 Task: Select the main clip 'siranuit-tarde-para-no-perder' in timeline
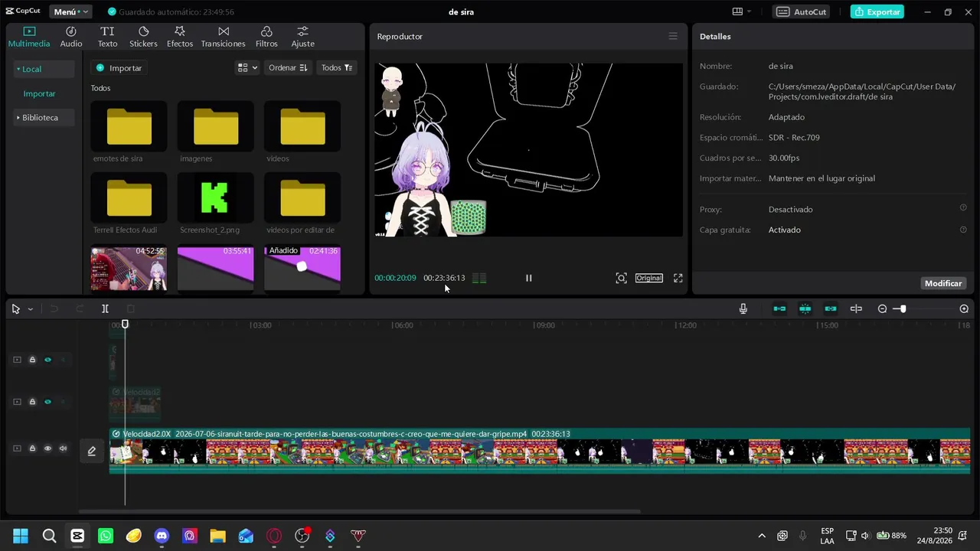tap(540, 451)
